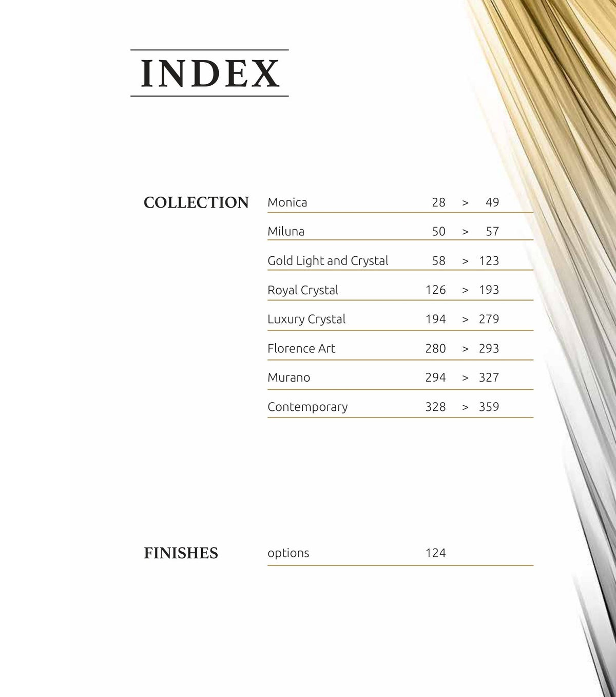This screenshot has width=616, height=697.
Task: Click the INDEX title heading
Action: pyautogui.click(x=210, y=73)
